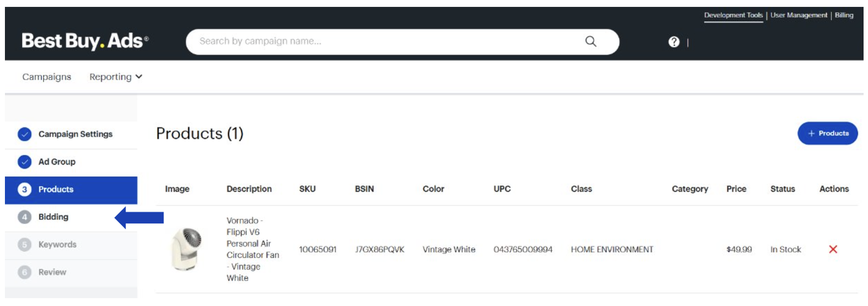868x306 pixels.
Task: Remove product with the red X icon
Action: [833, 249]
